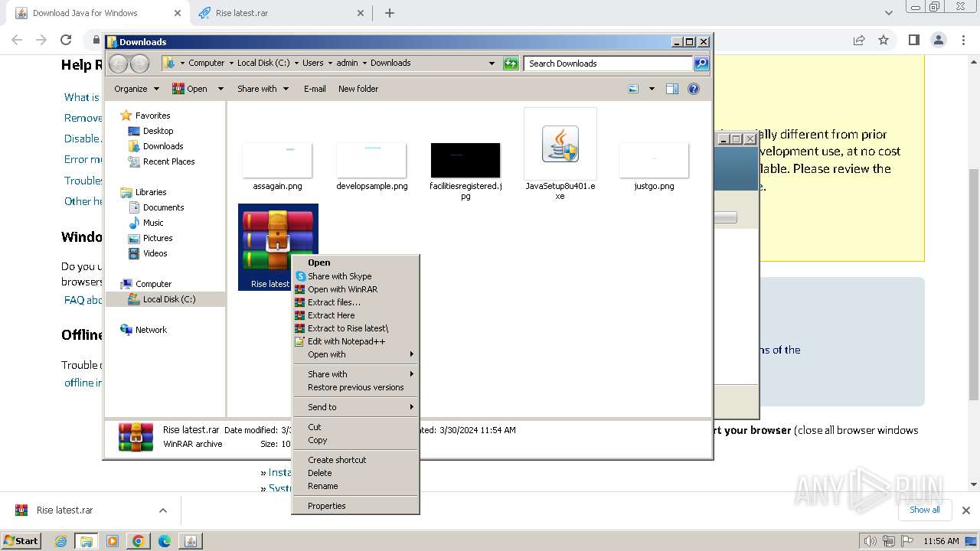Click the Search Downloads field
The width and height of the screenshot is (980, 551).
pos(609,64)
